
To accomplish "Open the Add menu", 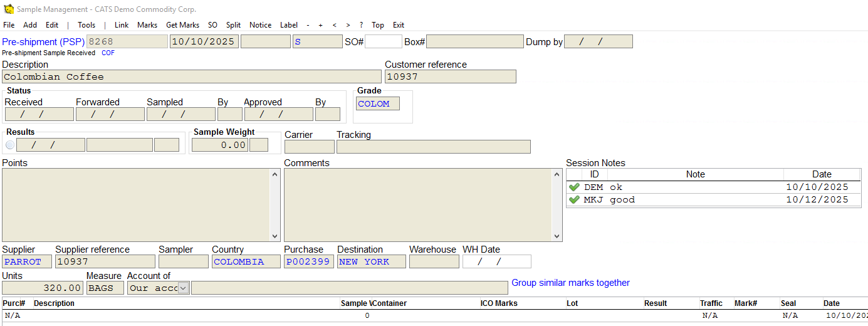I will (x=30, y=25).
